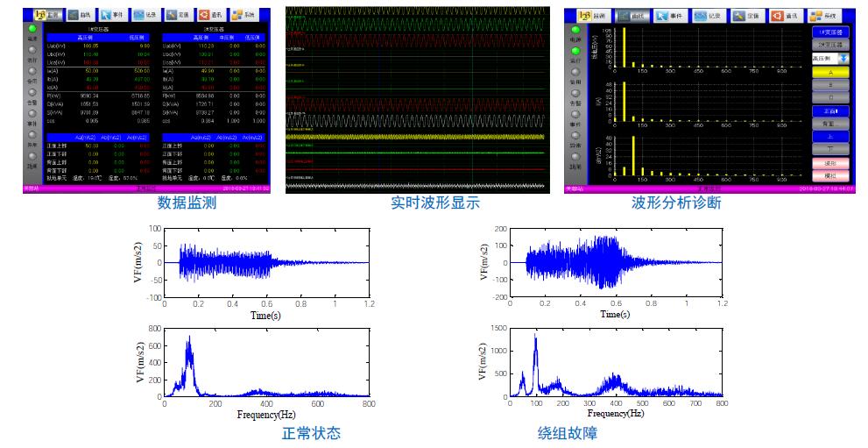Image resolution: width=868 pixels, height=448 pixels.
Task: Toggle the 背面 side button
Action: pyautogui.click(x=829, y=124)
